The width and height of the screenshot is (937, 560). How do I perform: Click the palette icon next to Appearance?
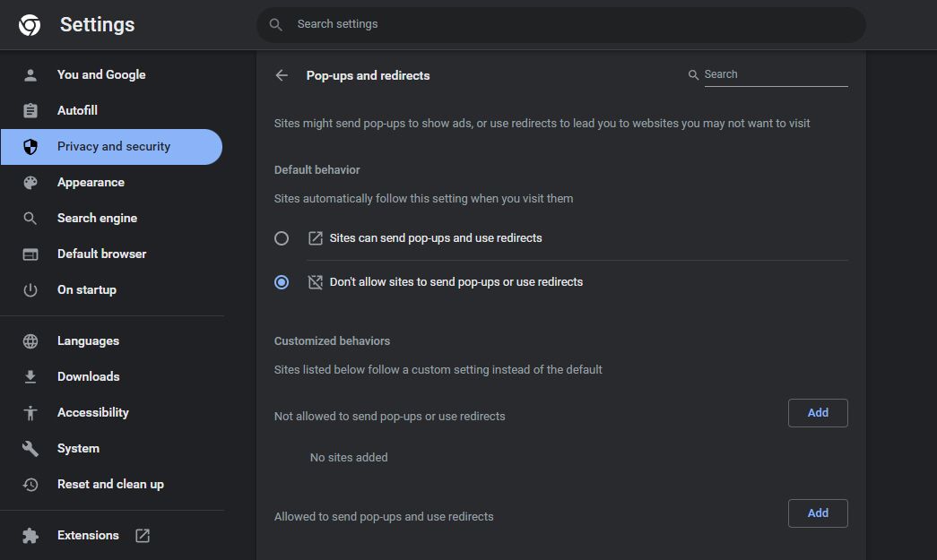30,182
